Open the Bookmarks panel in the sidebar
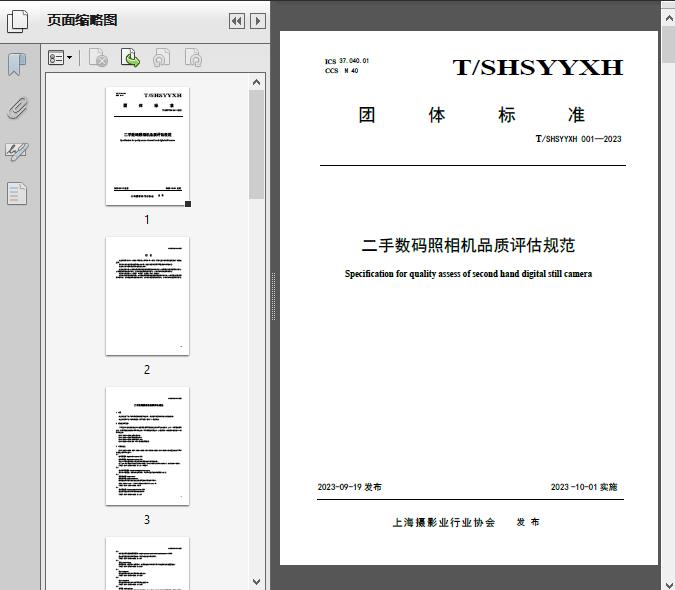Screen dimensions: 675x590 17,65
